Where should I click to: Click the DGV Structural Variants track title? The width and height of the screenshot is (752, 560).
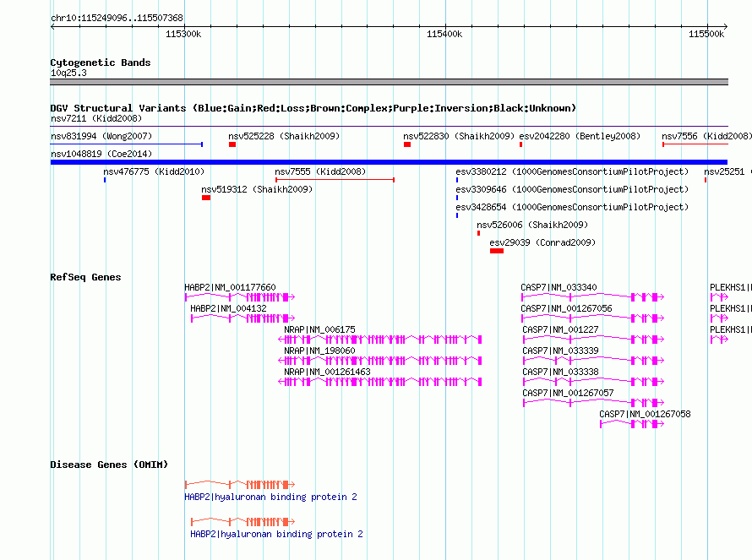pyautogui.click(x=313, y=108)
